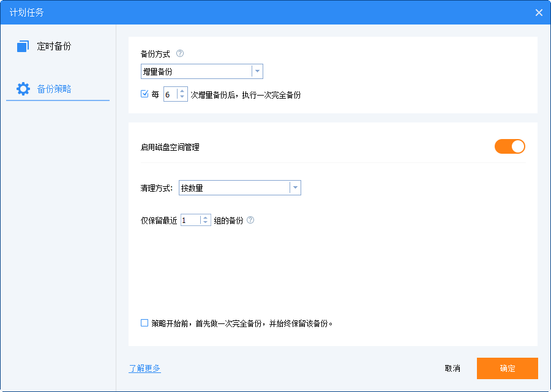Switch to the 定时备份 tab

point(55,47)
